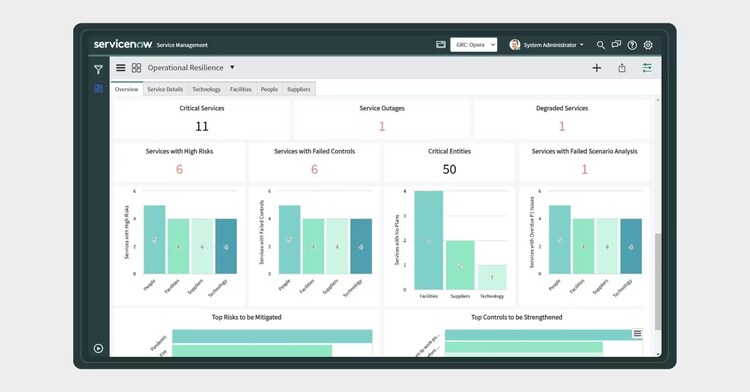750x392 pixels.
Task: Open the Services with High Risks count
Action: 179,169
